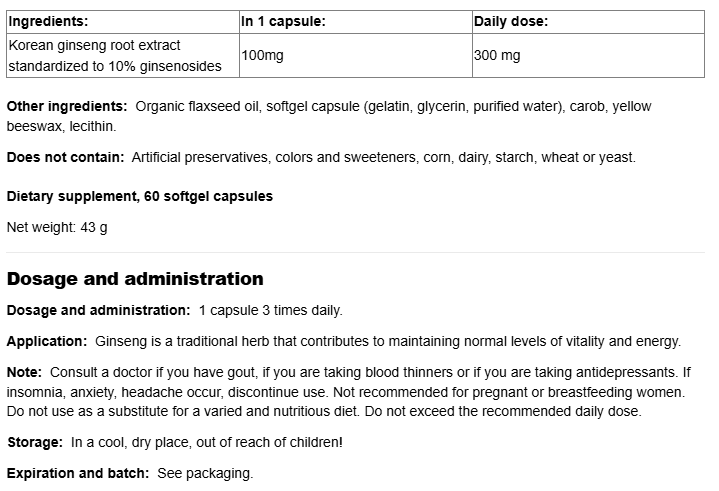Click the "Application:" bold label

tap(47, 341)
